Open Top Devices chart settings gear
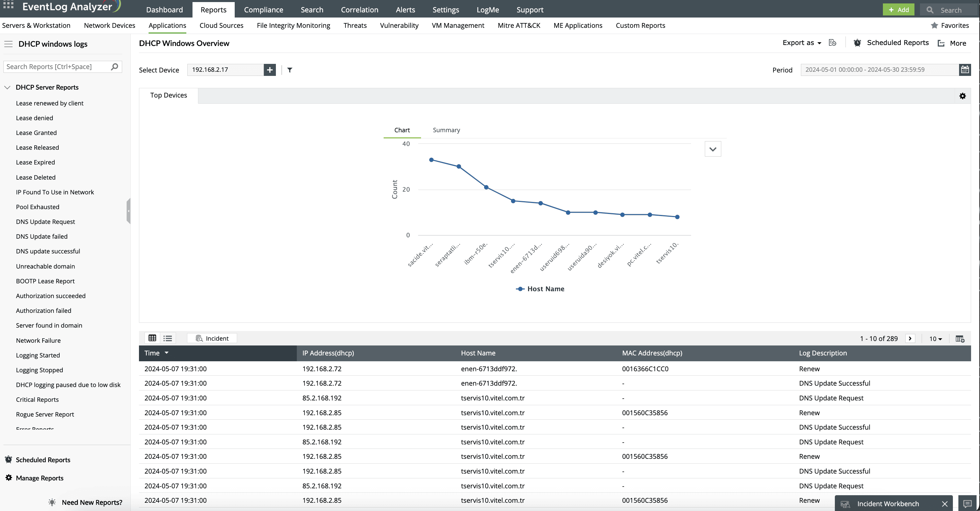 (x=962, y=96)
